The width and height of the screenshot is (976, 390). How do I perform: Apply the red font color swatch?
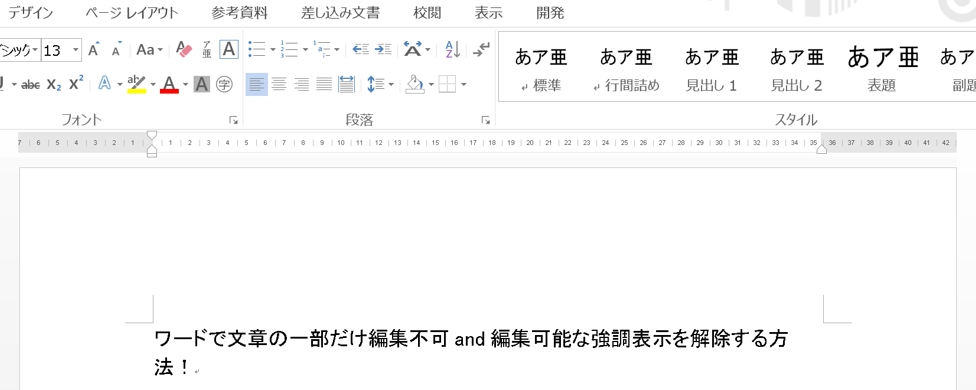click(169, 84)
